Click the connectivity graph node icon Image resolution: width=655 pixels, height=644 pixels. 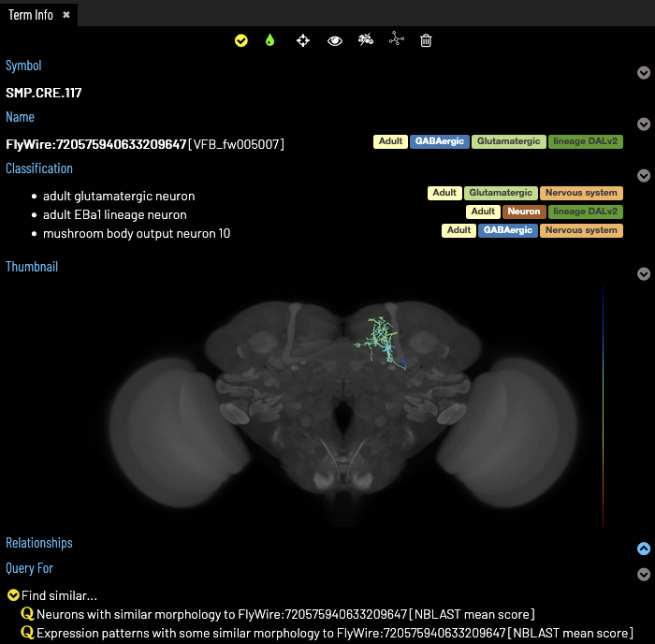[396, 40]
